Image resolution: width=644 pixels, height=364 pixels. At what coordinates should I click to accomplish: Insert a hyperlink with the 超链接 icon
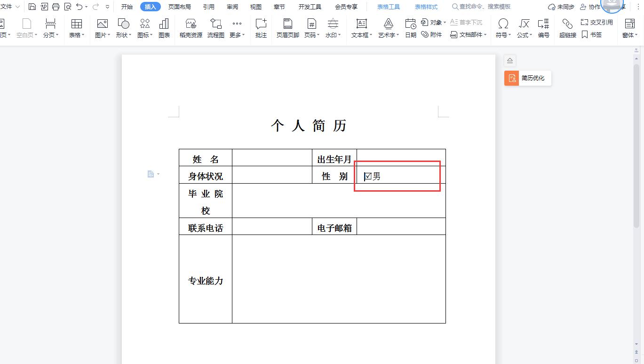pyautogui.click(x=567, y=28)
